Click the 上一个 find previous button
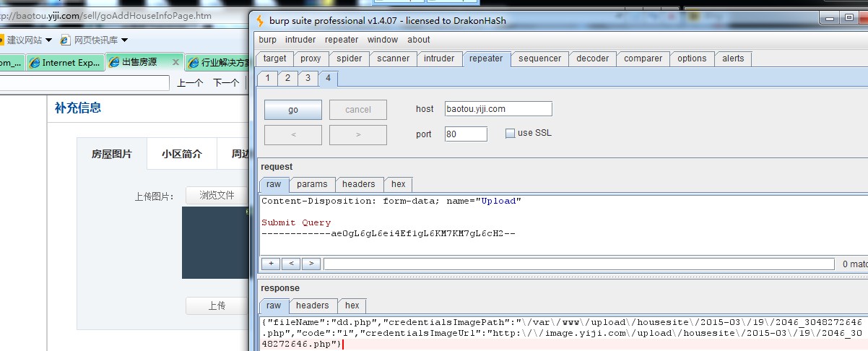The height and width of the screenshot is (351, 868). [190, 83]
